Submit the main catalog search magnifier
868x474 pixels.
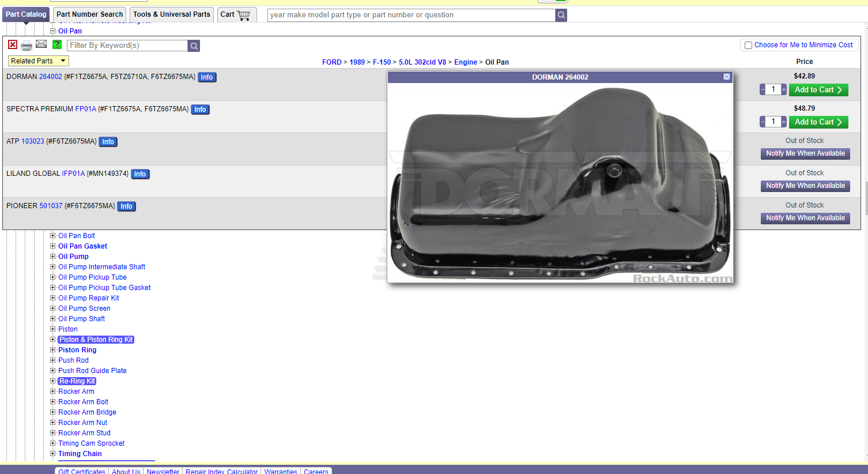(x=561, y=15)
